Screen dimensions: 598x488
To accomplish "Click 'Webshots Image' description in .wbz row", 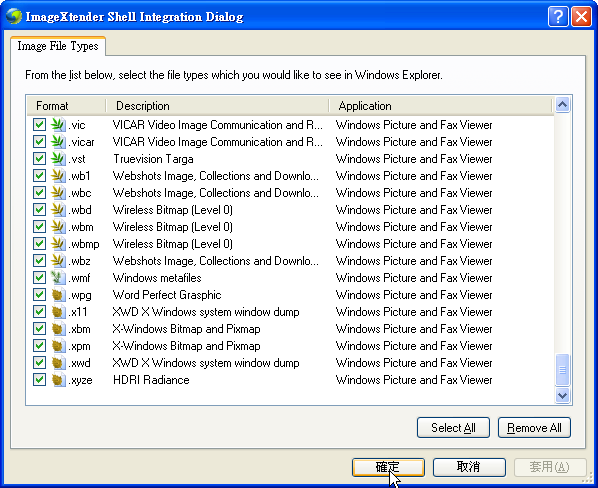I will 215,261.
